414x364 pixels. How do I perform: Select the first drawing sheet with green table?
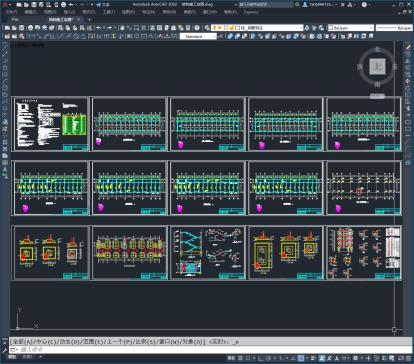click(51, 124)
